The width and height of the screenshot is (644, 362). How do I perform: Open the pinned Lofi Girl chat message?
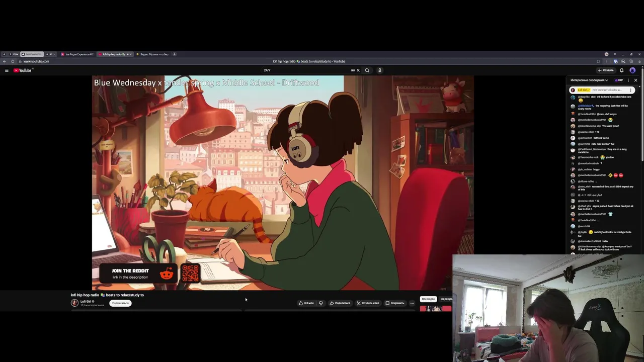coord(601,90)
